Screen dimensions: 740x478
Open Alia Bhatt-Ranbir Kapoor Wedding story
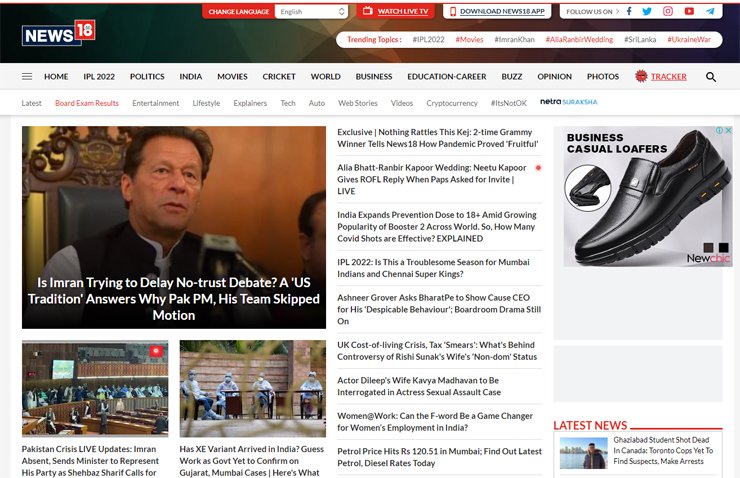(432, 179)
